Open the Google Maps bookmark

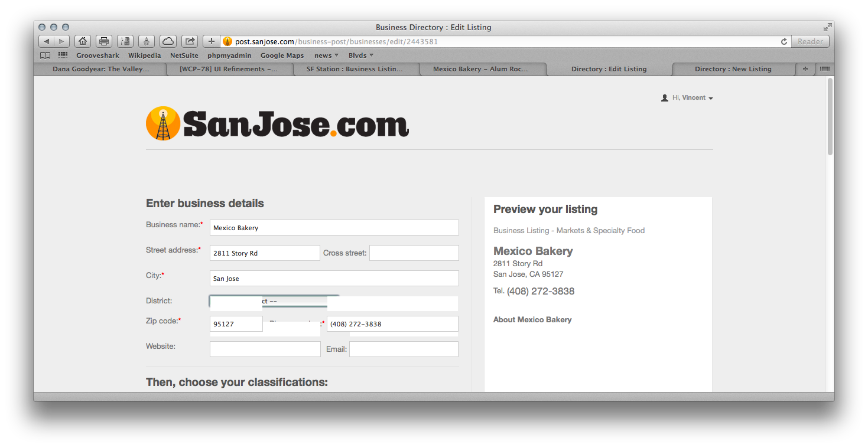click(x=282, y=55)
